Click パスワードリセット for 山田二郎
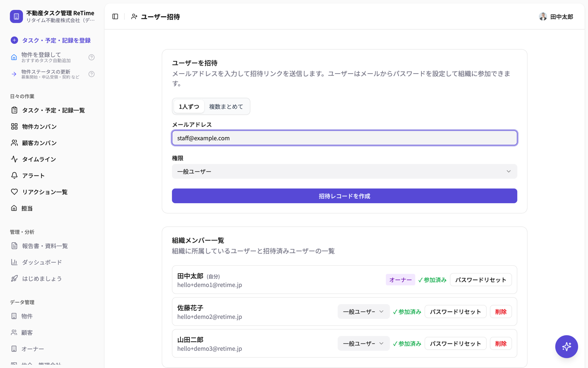588x368 pixels. [455, 343]
